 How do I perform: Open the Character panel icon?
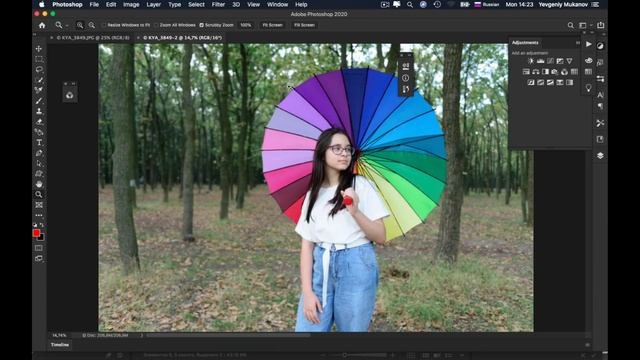click(600, 95)
